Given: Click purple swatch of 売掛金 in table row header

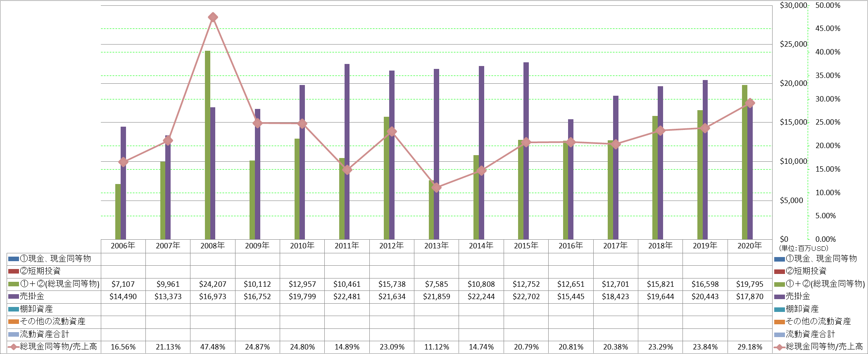Looking at the screenshot, I should (x=14, y=297).
